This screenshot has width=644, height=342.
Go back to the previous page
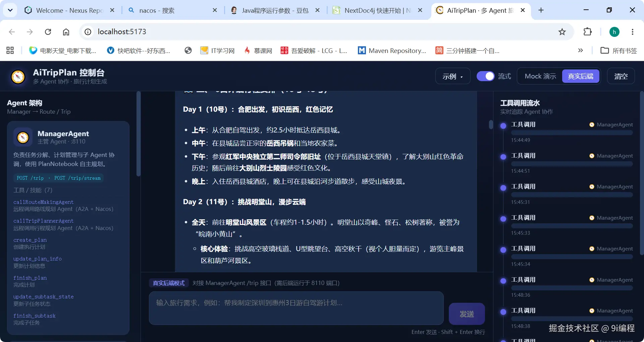click(12, 32)
